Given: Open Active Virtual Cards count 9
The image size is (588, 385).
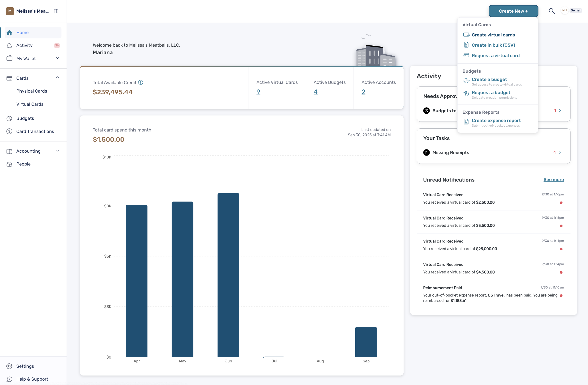Looking at the screenshot, I should point(258,92).
